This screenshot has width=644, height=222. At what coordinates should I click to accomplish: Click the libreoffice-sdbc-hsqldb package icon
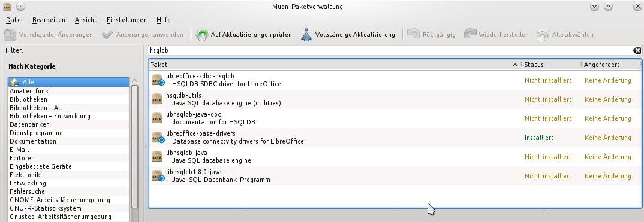click(x=158, y=80)
